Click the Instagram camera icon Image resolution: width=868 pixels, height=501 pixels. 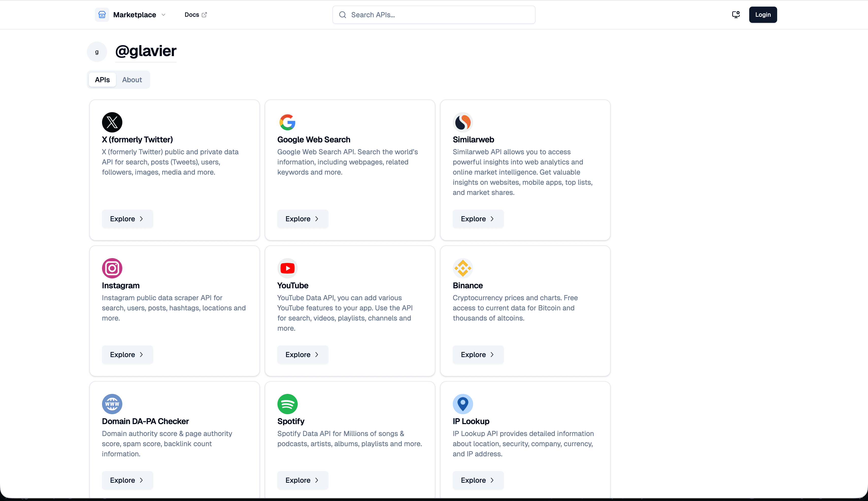(112, 268)
